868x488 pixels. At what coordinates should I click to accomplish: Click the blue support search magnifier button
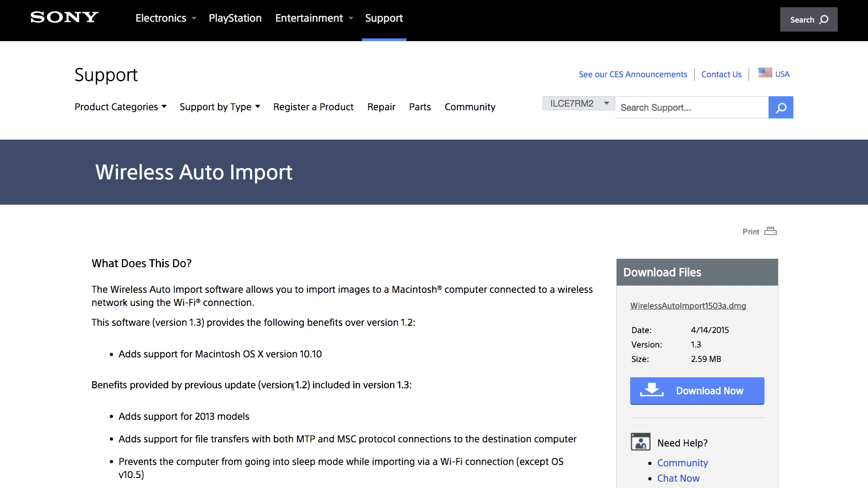tap(781, 108)
